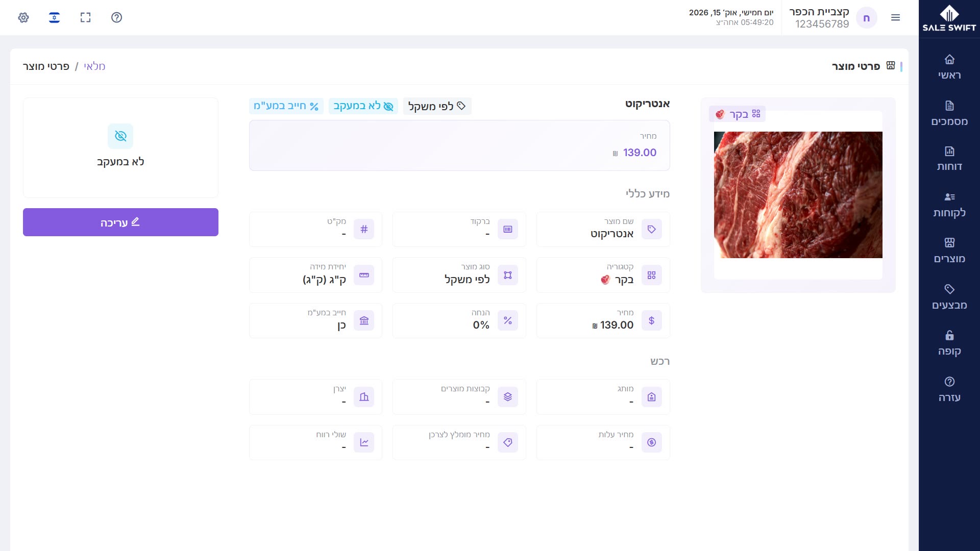Click the entrecote meat product image
The height and width of the screenshot is (551, 980).
(798, 195)
